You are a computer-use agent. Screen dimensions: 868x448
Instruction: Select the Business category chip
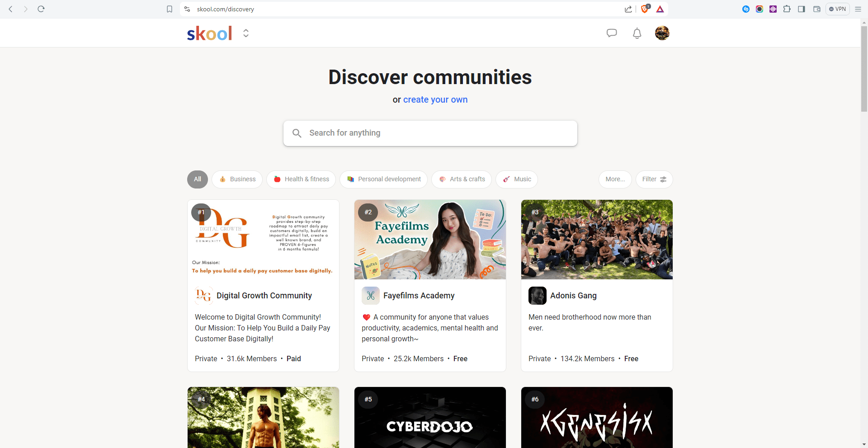237,179
